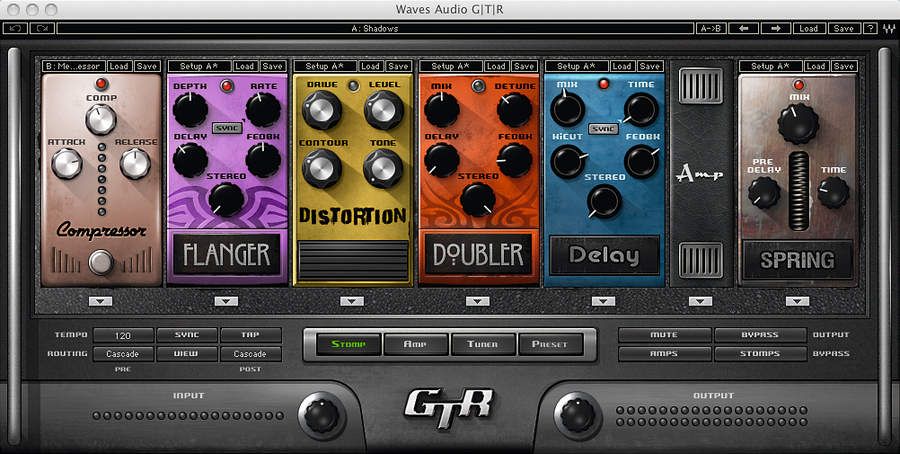
Task: Click the tempo SYNC button
Action: pos(187,335)
